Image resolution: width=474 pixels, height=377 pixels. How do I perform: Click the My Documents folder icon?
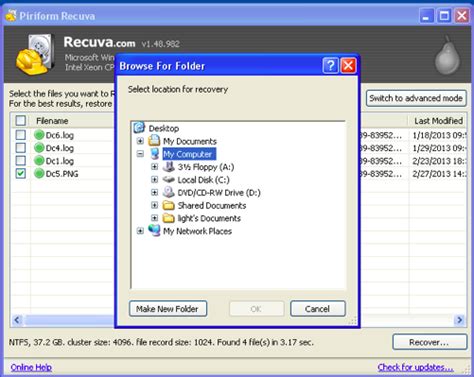click(154, 141)
